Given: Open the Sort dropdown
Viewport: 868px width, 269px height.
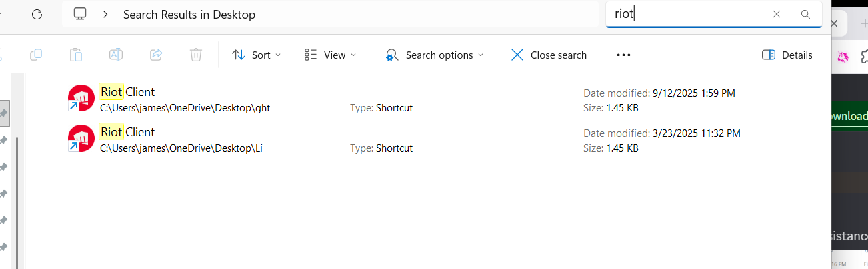Looking at the screenshot, I should tap(257, 55).
